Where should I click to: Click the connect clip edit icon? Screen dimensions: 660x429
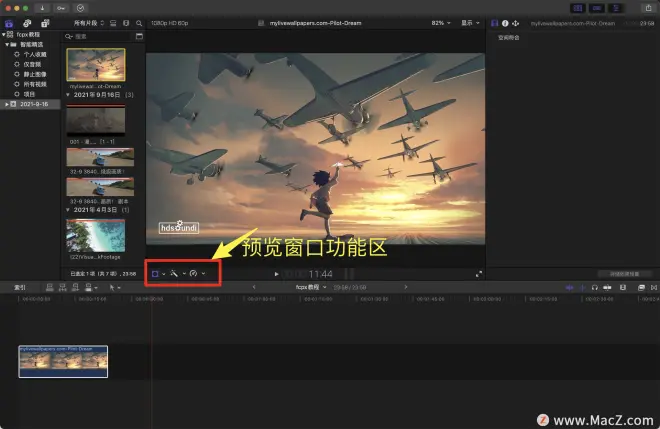50,288
